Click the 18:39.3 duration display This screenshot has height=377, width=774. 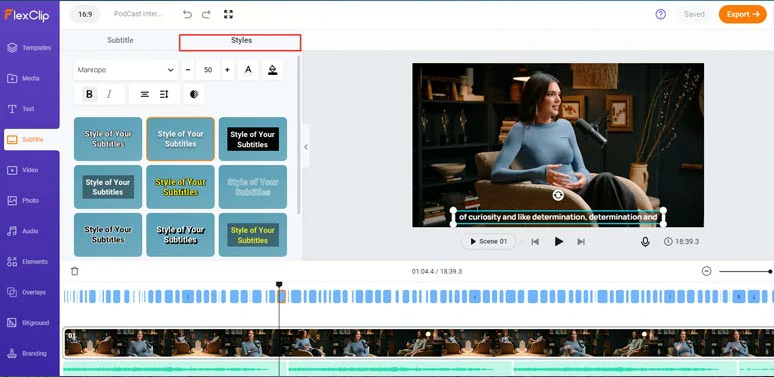click(x=681, y=242)
